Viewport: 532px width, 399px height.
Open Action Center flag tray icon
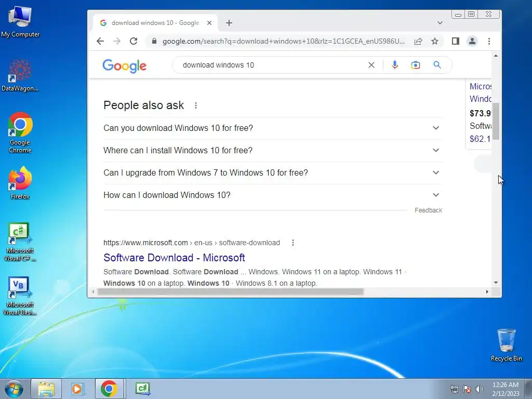click(467, 389)
